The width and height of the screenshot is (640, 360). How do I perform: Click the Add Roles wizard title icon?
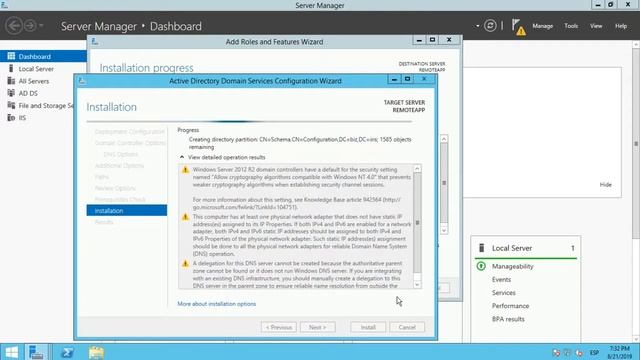(x=95, y=41)
